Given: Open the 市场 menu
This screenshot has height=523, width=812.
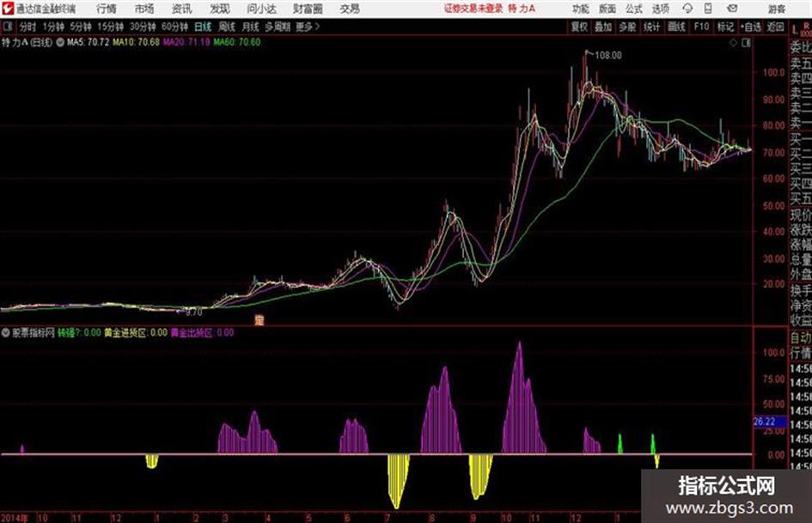Looking at the screenshot, I should click(144, 9).
